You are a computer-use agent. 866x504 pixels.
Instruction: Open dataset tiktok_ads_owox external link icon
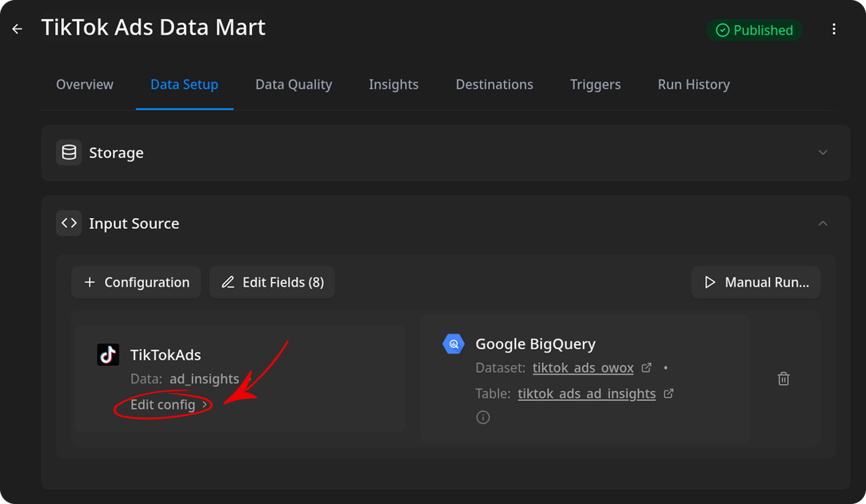coord(647,367)
